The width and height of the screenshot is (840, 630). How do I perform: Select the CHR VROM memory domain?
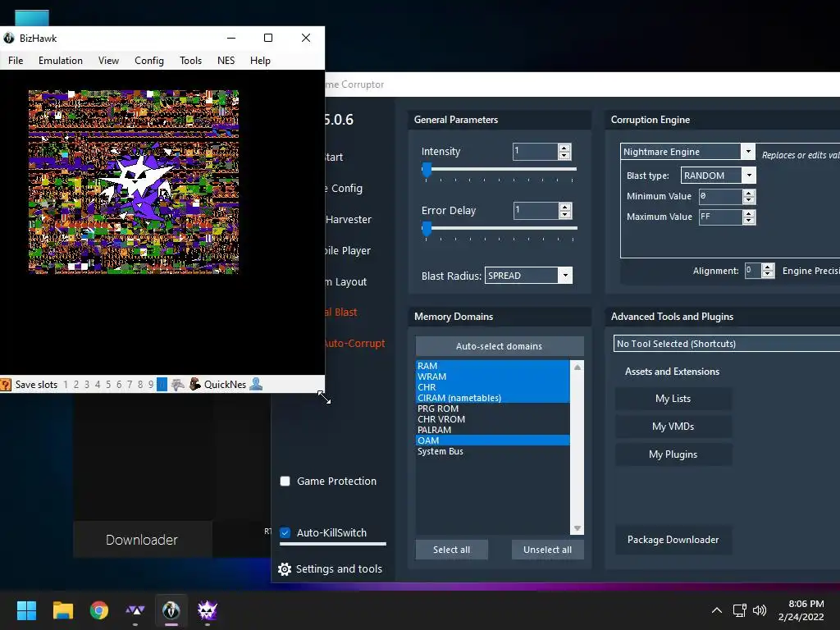coord(492,419)
